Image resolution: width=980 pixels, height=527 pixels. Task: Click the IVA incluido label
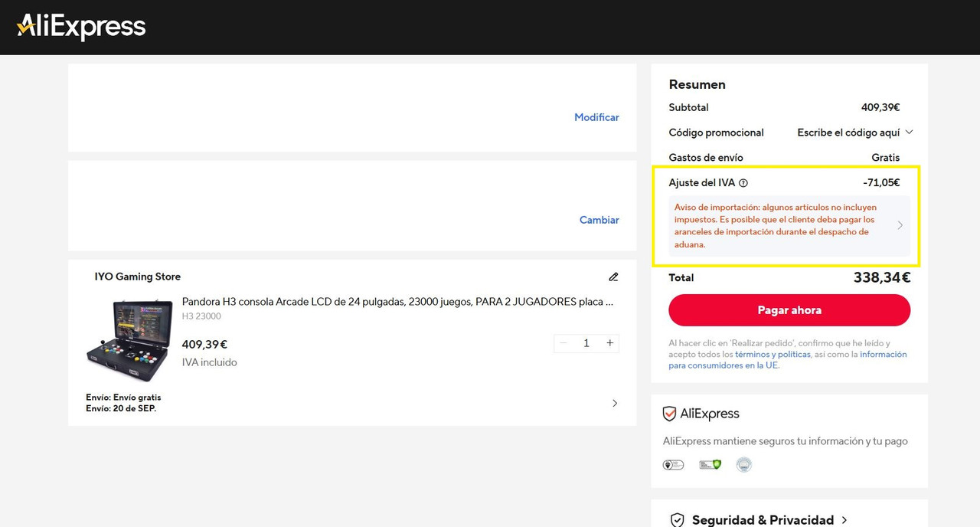pos(210,362)
